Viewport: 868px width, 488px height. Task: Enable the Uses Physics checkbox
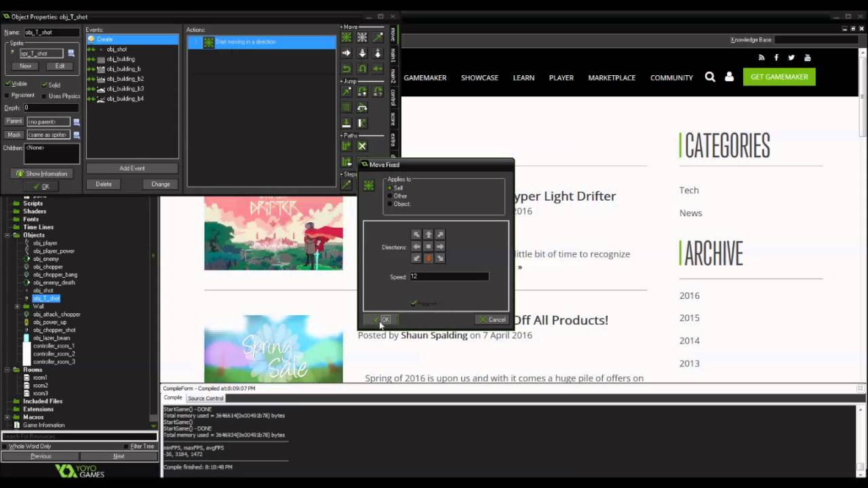tap(45, 96)
